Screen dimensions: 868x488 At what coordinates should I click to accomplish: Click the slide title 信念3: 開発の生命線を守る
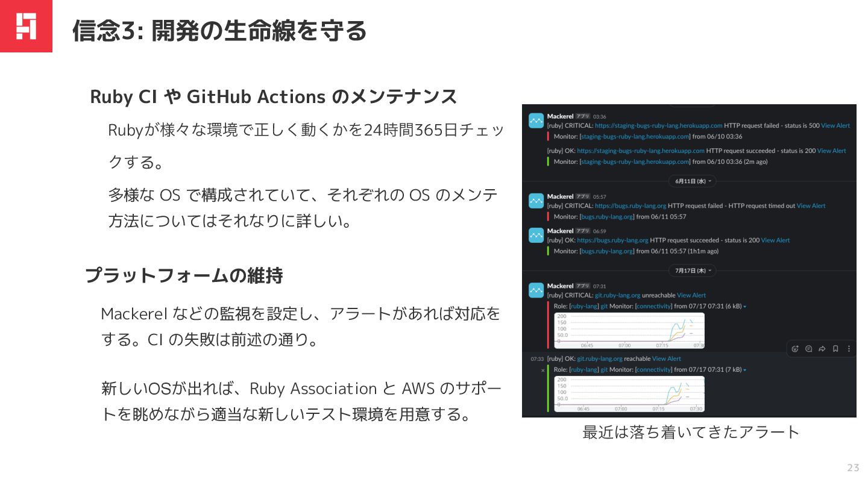(219, 30)
